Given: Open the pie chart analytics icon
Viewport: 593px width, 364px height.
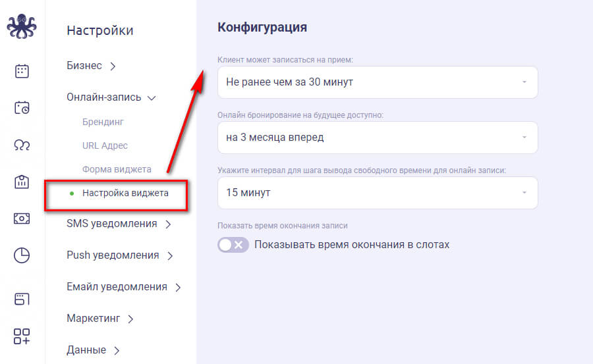Looking at the screenshot, I should (x=22, y=255).
